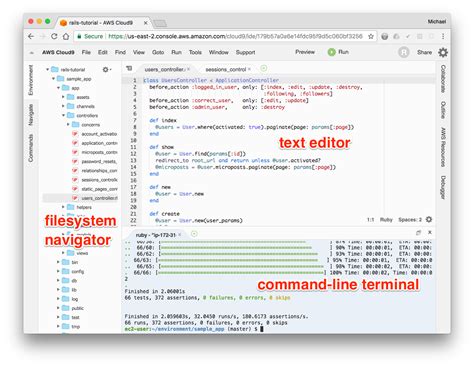Reload the page in Chrome
The image size is (474, 367).
(x=54, y=36)
